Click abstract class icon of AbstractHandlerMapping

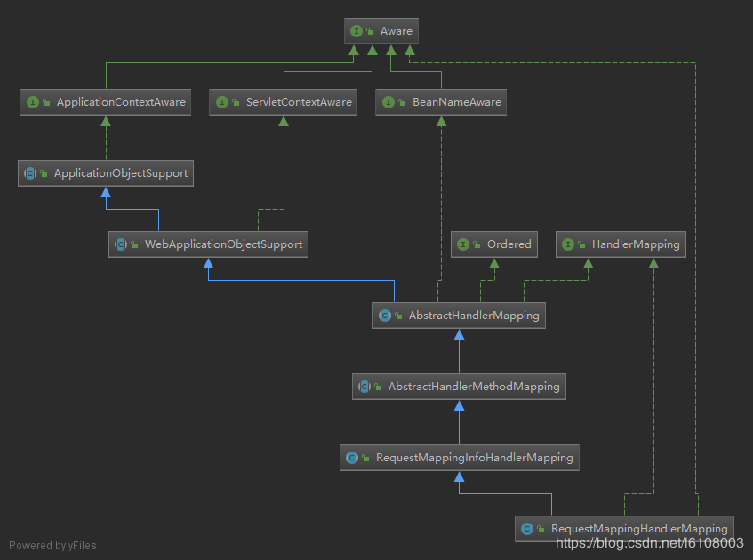pos(385,316)
